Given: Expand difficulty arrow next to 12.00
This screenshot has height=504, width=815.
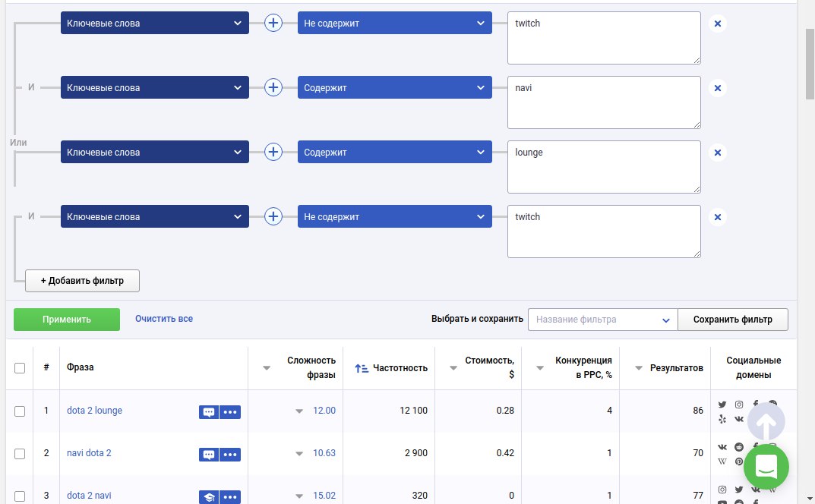Looking at the screenshot, I should click(299, 411).
